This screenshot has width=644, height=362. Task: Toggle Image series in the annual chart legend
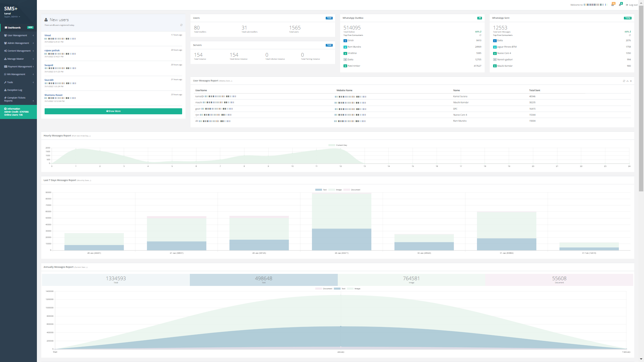354,289
